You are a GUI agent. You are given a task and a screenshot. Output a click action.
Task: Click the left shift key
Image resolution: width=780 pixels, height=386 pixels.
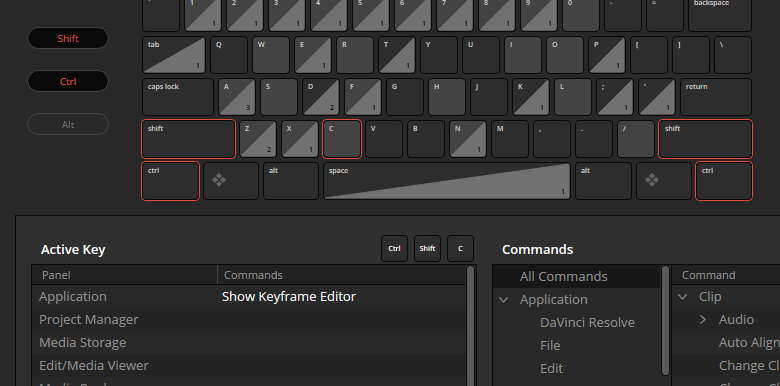pyautogui.click(x=188, y=139)
